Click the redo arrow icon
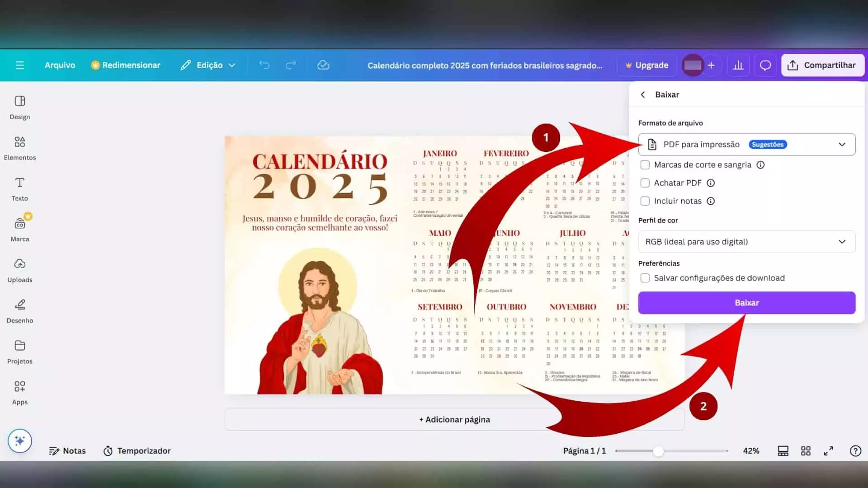This screenshot has width=868, height=488. point(291,65)
